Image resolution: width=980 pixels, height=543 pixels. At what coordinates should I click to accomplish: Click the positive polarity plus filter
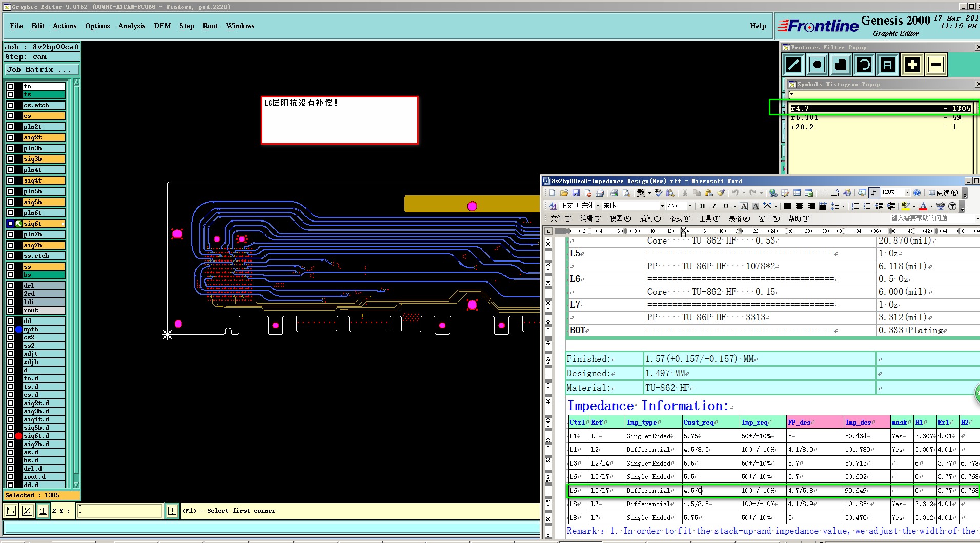point(912,65)
